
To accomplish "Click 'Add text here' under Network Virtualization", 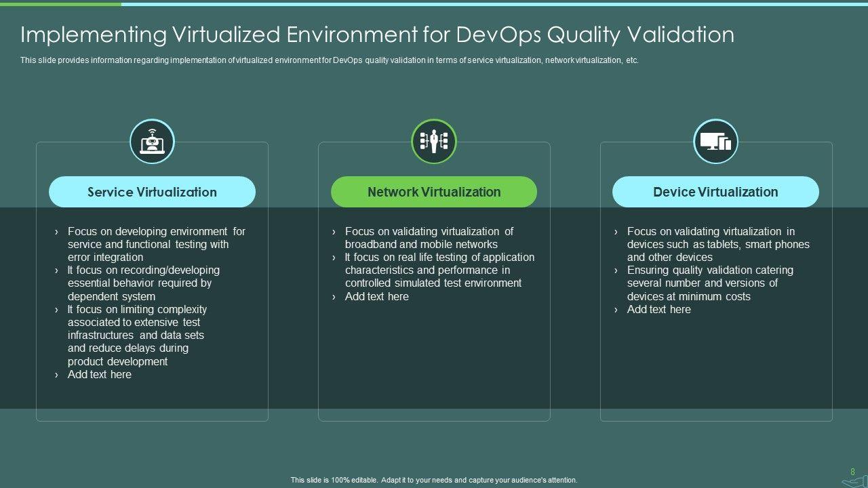I will click(376, 296).
